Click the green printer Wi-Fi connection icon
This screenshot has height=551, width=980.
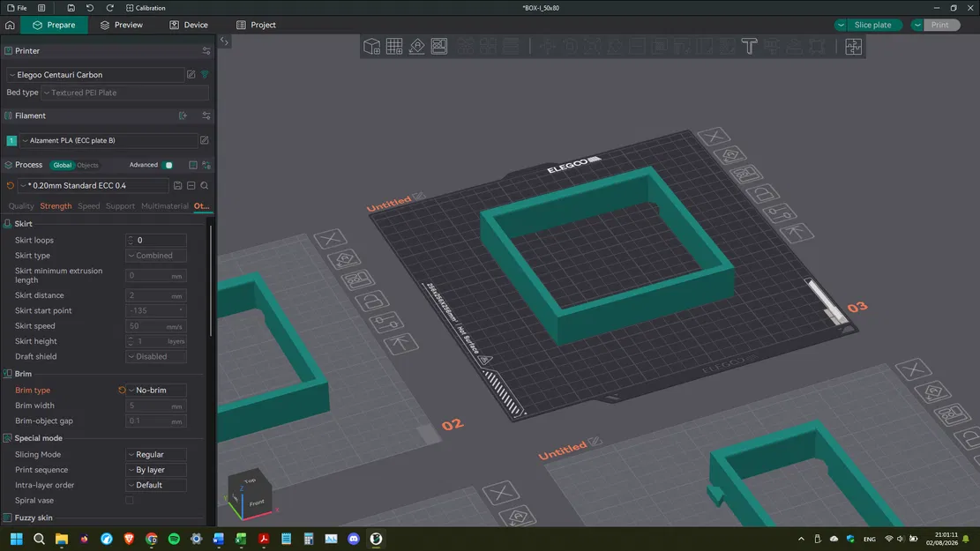coord(205,74)
